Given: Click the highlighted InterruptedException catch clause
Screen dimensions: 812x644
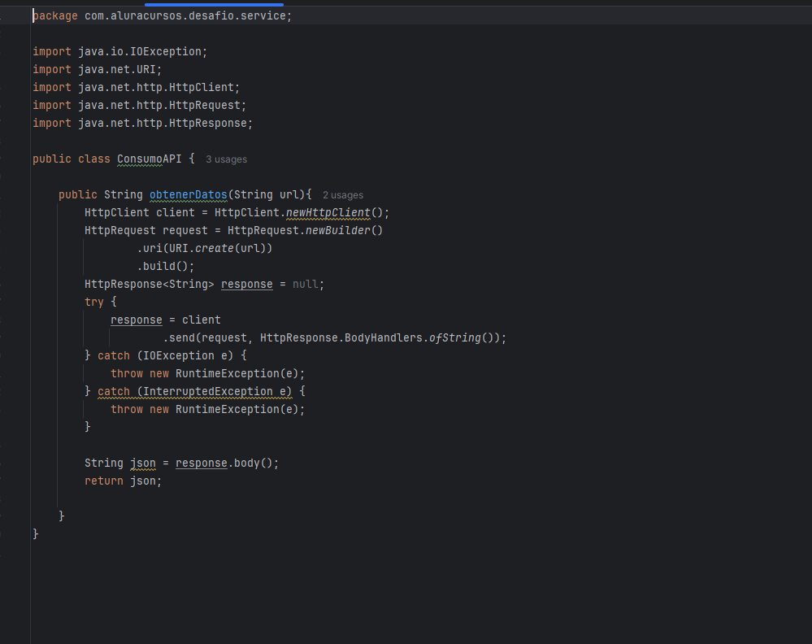Looking at the screenshot, I should tap(195, 392).
